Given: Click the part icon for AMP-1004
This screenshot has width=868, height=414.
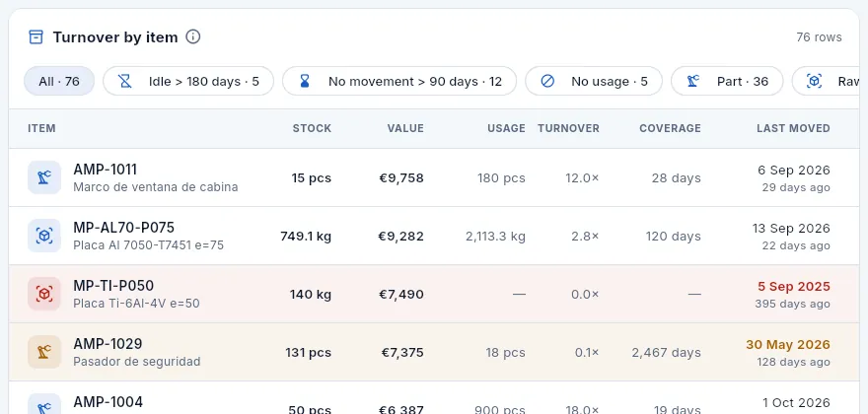Looking at the screenshot, I should tap(44, 405).
